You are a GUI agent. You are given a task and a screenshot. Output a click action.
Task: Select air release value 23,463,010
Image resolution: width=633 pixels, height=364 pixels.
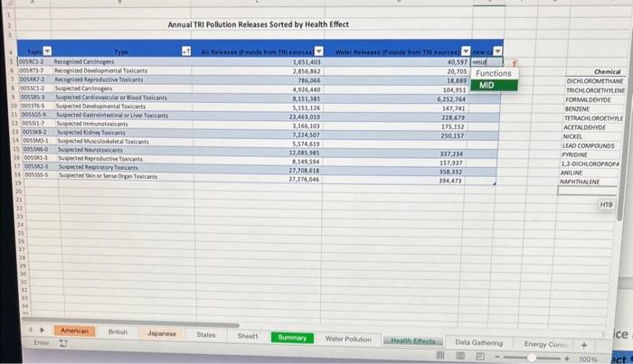pyautogui.click(x=305, y=117)
